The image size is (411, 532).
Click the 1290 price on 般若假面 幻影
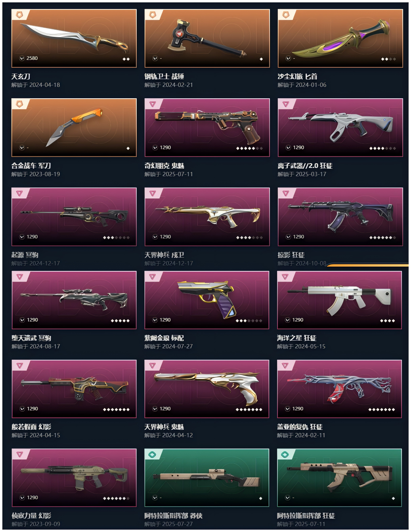(32, 409)
